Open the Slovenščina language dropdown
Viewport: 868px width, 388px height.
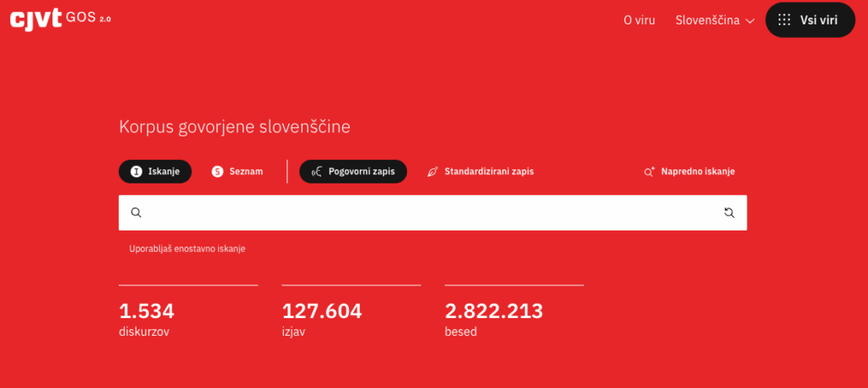707,20
